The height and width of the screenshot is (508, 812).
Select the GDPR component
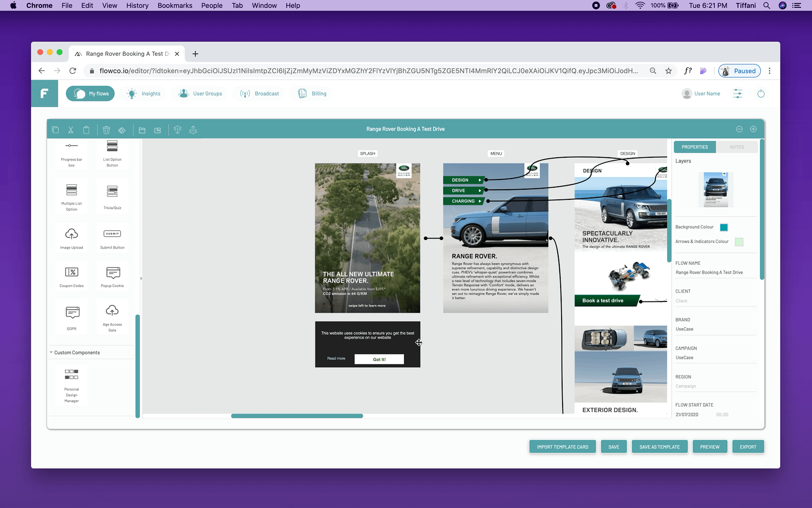tap(72, 318)
